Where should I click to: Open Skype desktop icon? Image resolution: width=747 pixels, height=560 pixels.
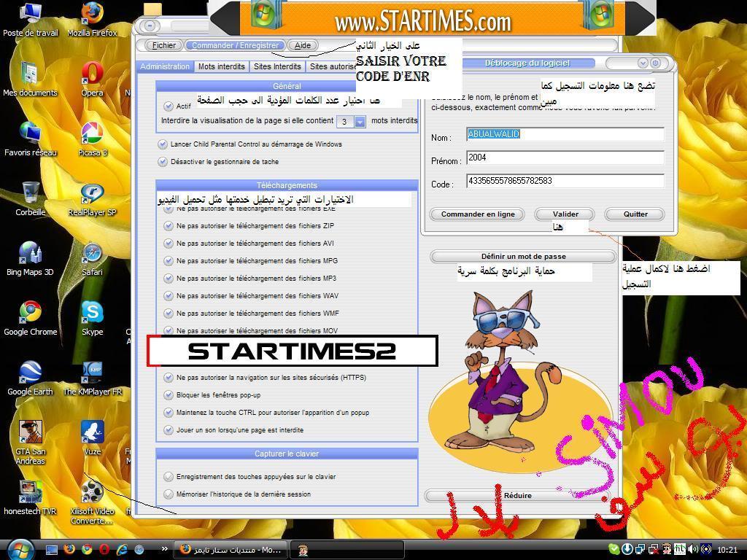[92, 318]
